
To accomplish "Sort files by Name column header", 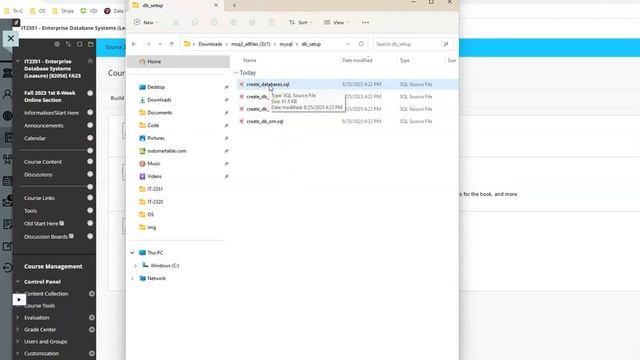I will pyautogui.click(x=249, y=60).
